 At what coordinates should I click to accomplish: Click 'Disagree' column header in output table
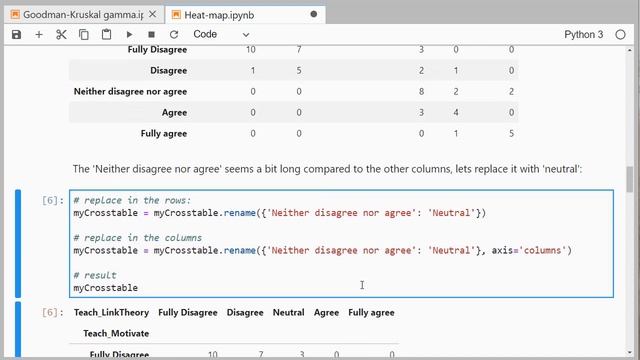pyautogui.click(x=245, y=313)
